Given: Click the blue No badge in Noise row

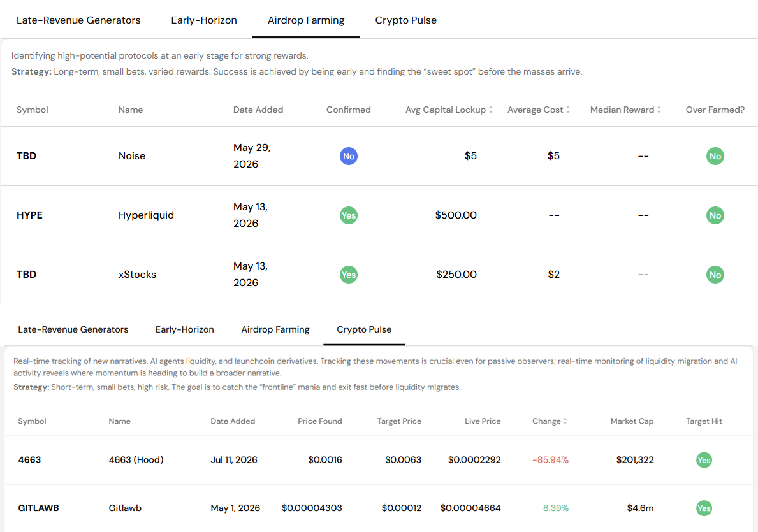Looking at the screenshot, I should click(x=349, y=156).
